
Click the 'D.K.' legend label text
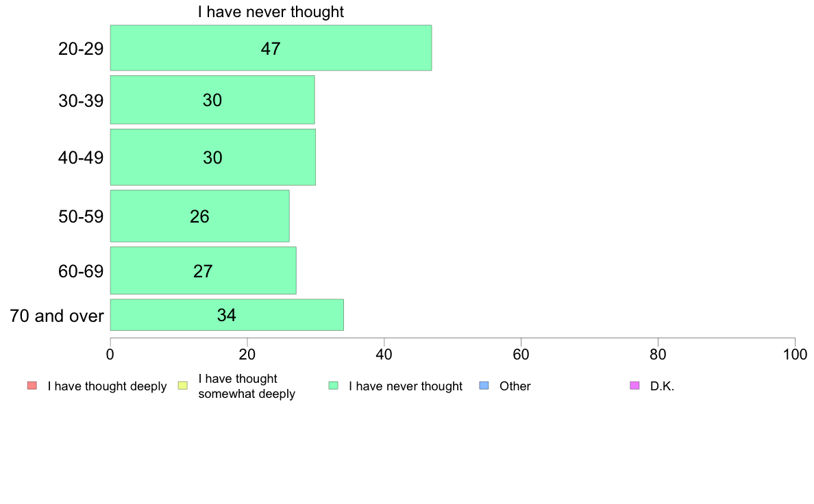(662, 386)
